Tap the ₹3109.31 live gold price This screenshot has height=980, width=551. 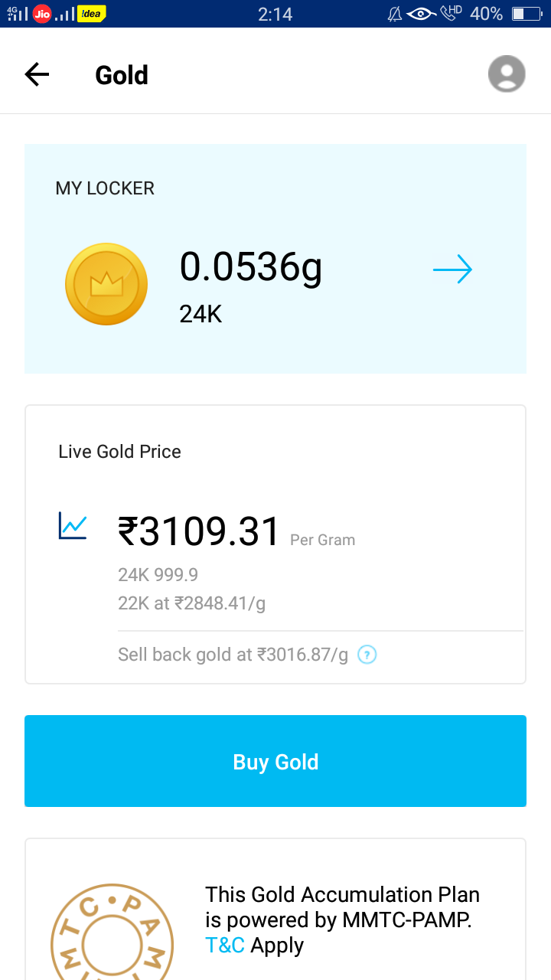coord(200,531)
